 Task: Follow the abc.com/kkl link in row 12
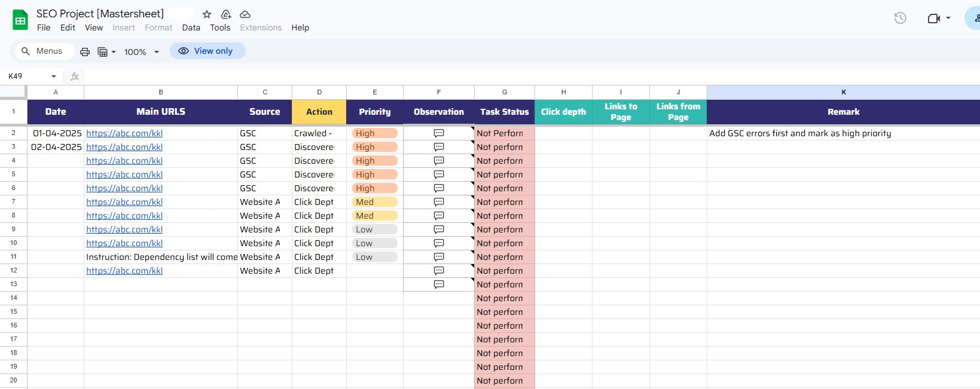124,271
